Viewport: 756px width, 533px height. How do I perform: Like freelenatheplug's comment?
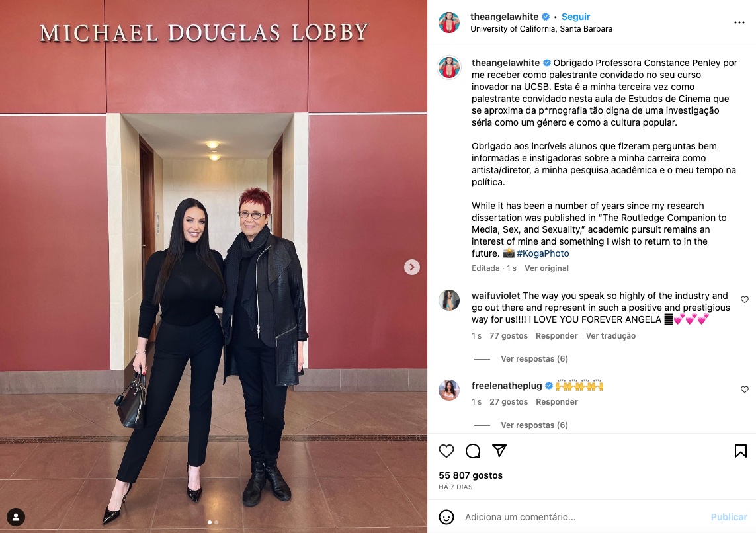click(x=745, y=389)
